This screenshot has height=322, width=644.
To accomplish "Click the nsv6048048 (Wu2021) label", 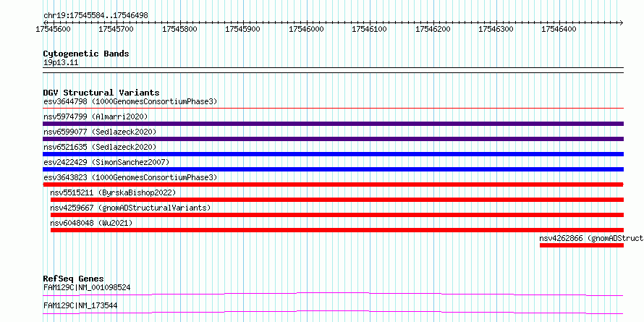I will pyautogui.click(x=91, y=223).
